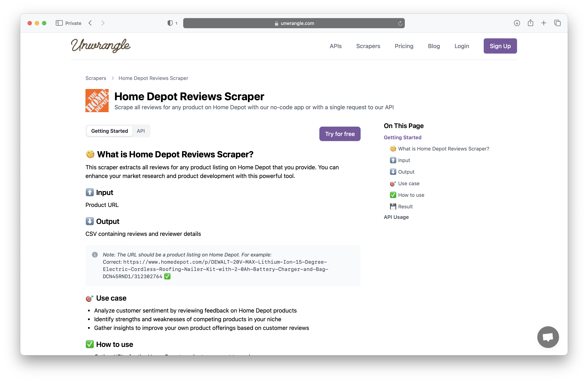Open the Blog nav link
588x382 pixels.
click(x=434, y=46)
